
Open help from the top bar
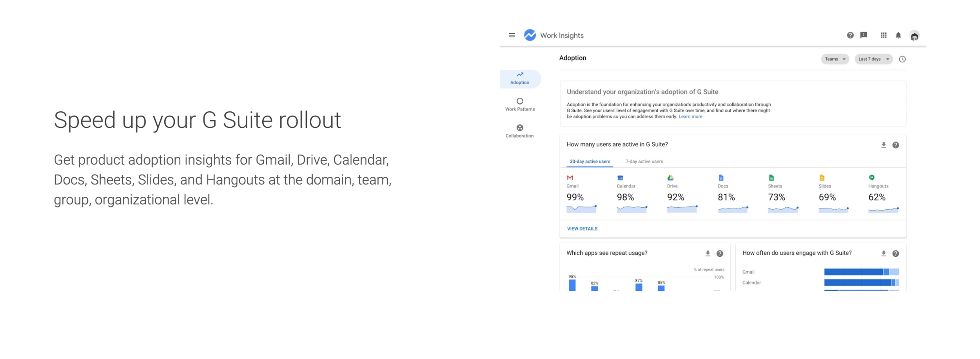point(850,35)
